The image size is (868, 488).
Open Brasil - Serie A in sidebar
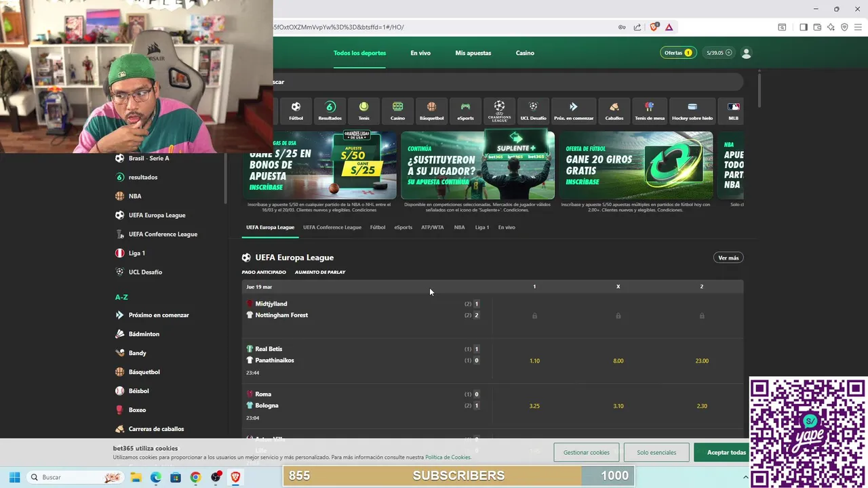(149, 158)
